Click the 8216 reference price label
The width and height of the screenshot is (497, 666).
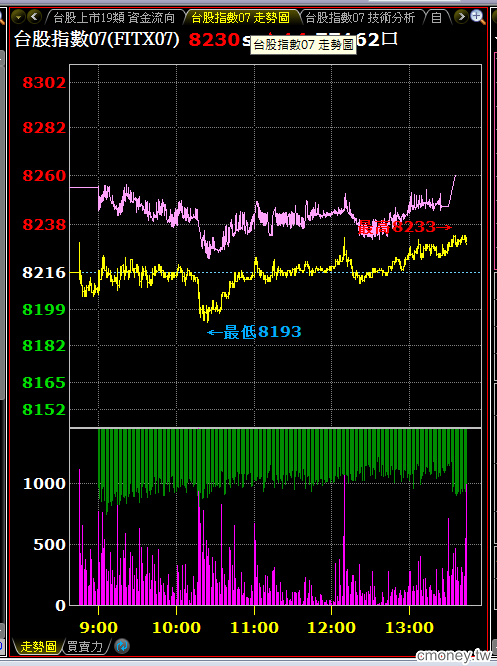(44, 272)
